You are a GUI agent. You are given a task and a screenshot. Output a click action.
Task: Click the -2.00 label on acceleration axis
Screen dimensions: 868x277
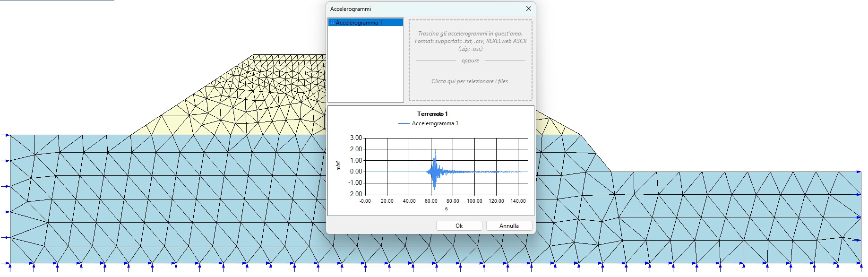coord(355,194)
